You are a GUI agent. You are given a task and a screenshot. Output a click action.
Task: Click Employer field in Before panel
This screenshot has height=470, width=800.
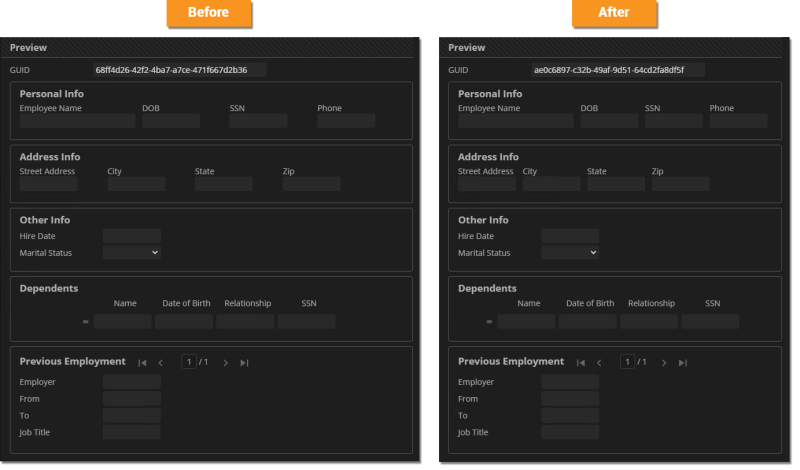pos(131,382)
